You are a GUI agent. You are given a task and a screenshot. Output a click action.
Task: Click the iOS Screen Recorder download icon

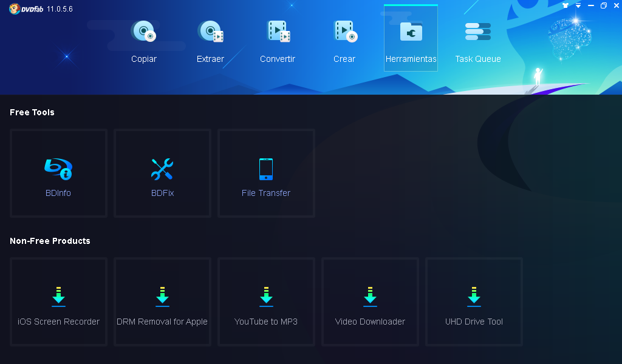click(x=58, y=297)
